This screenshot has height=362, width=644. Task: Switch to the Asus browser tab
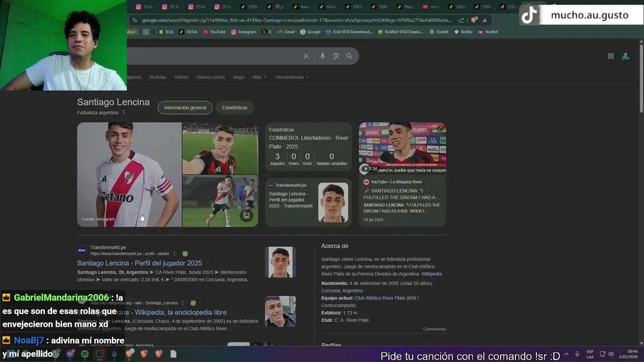(302, 7)
